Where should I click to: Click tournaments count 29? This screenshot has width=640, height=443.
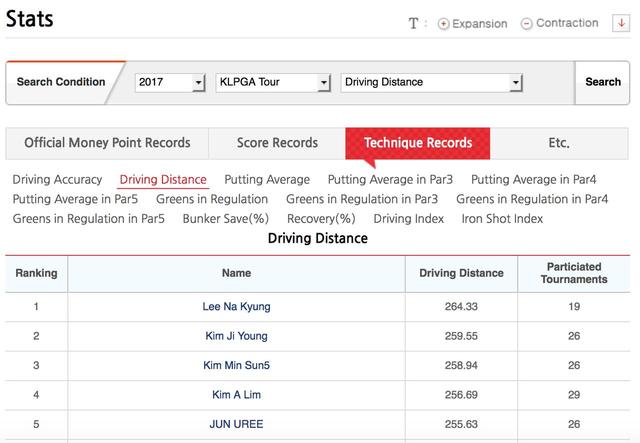click(574, 395)
